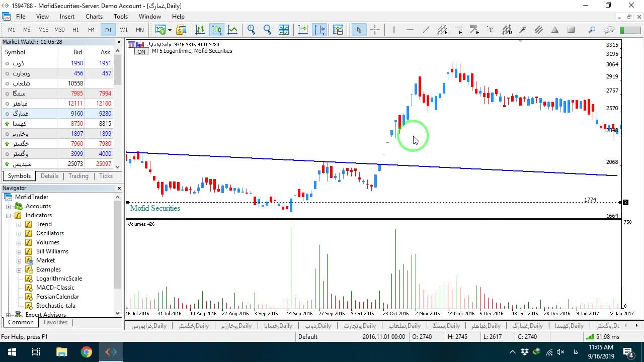The height and width of the screenshot is (362, 644).
Task: Click the Zoom Out magnifier icon
Action: tap(267, 30)
